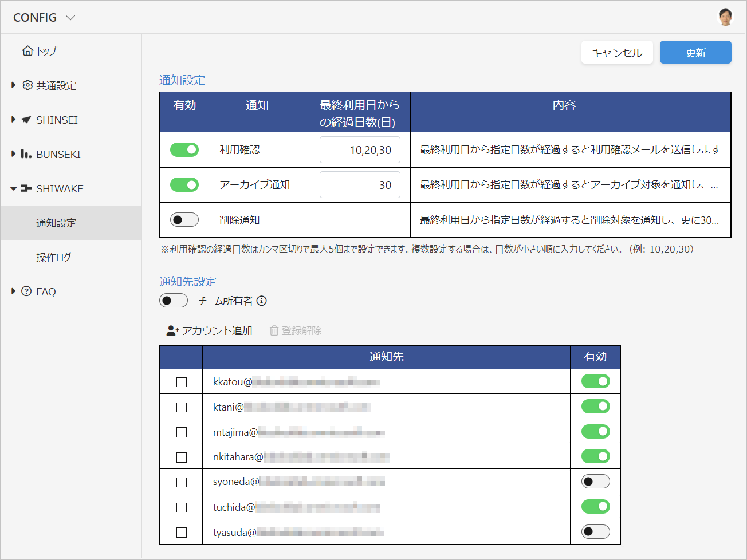
Task: Click the 登録解除 trash icon
Action: 274,330
